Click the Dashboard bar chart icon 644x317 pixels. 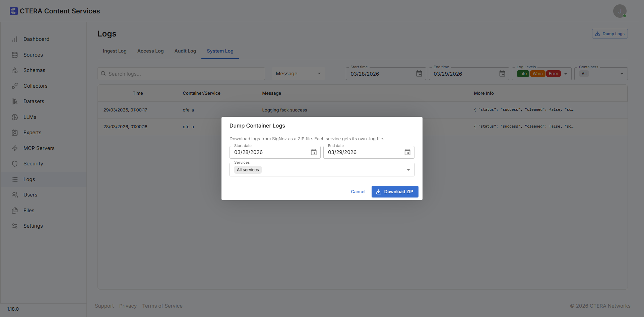pos(15,39)
